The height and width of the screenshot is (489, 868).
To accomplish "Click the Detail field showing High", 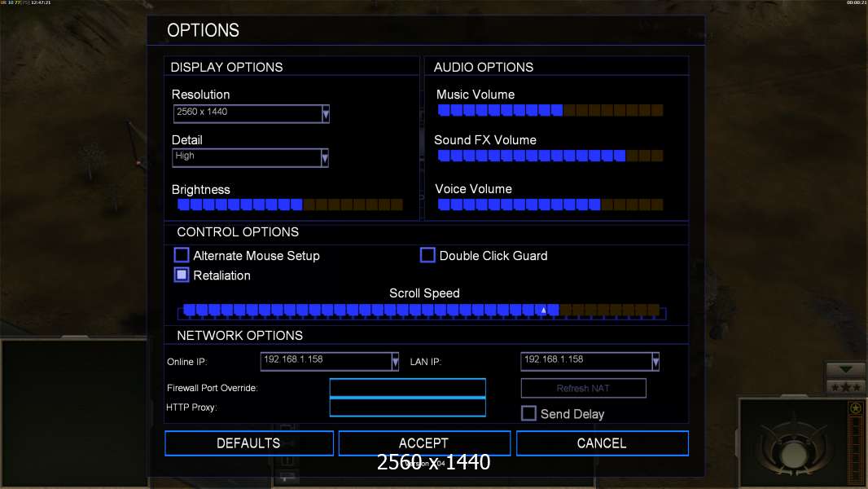I will click(247, 158).
